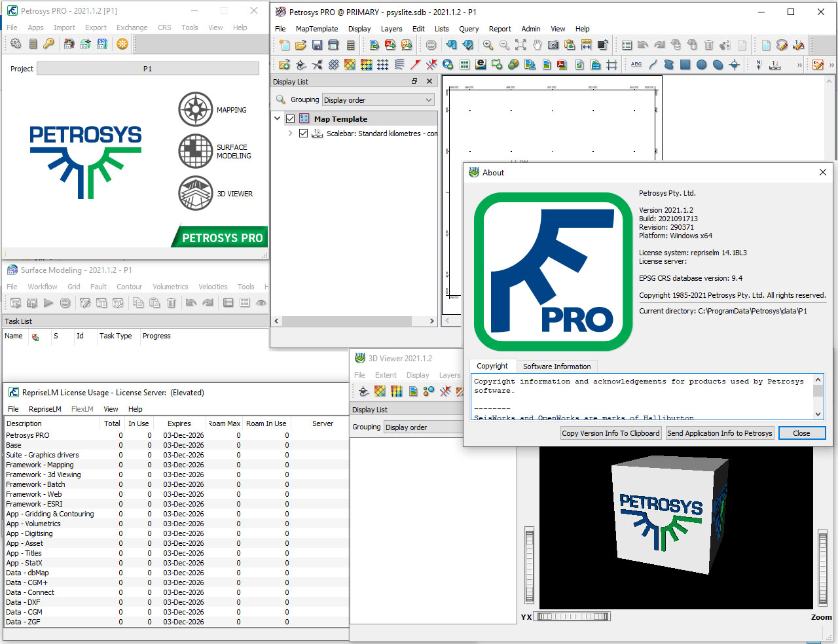838x644 pixels.
Task: Open the 3D Viewer module
Action: [x=195, y=194]
